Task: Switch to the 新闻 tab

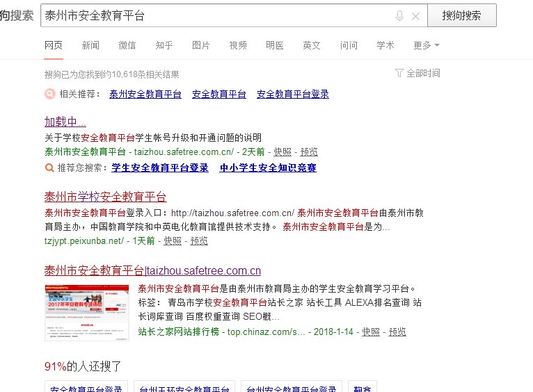Action: point(90,45)
